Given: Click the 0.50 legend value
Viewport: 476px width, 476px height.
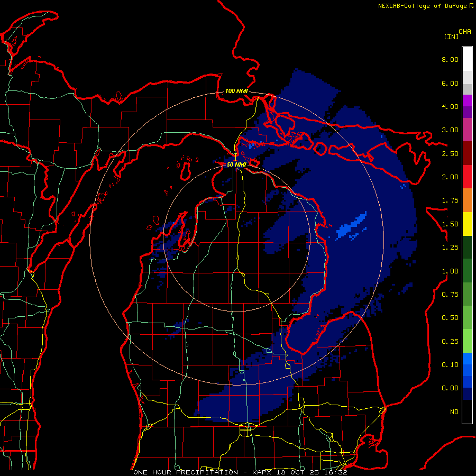Looking at the screenshot, I should [450, 318].
